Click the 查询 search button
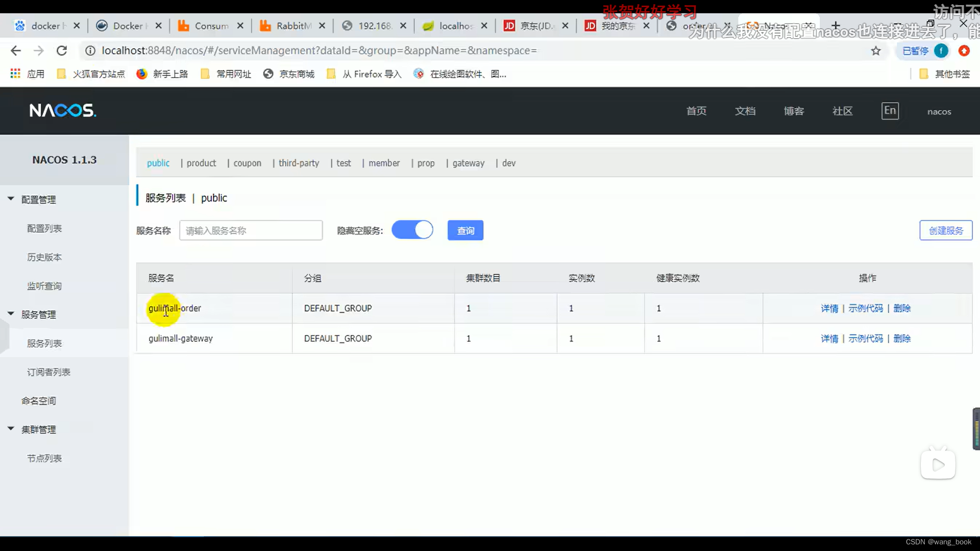The width and height of the screenshot is (980, 551). 465,230
